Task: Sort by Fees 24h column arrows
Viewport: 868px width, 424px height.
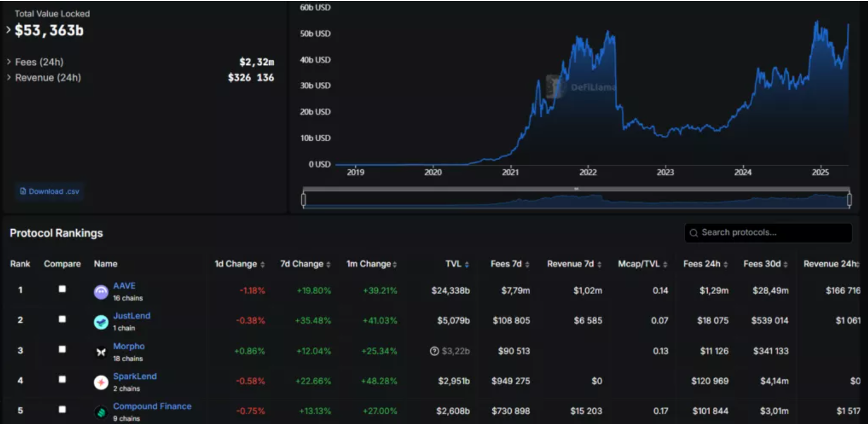Action: (x=726, y=264)
